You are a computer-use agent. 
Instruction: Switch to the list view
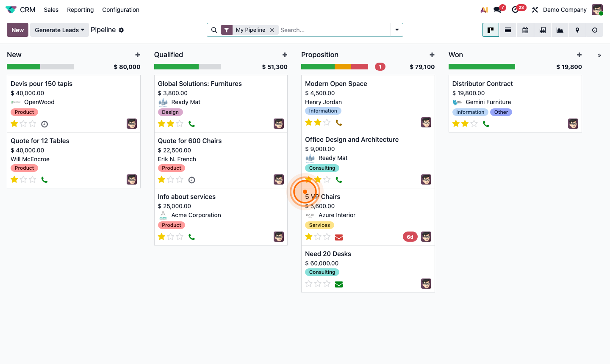point(507,30)
